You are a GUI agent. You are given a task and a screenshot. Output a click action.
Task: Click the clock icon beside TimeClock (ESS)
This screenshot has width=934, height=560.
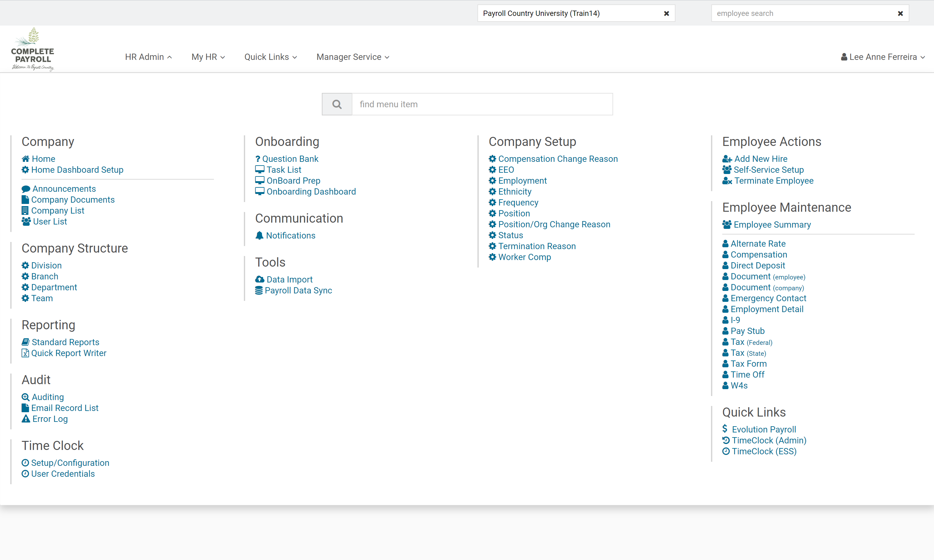tap(726, 451)
